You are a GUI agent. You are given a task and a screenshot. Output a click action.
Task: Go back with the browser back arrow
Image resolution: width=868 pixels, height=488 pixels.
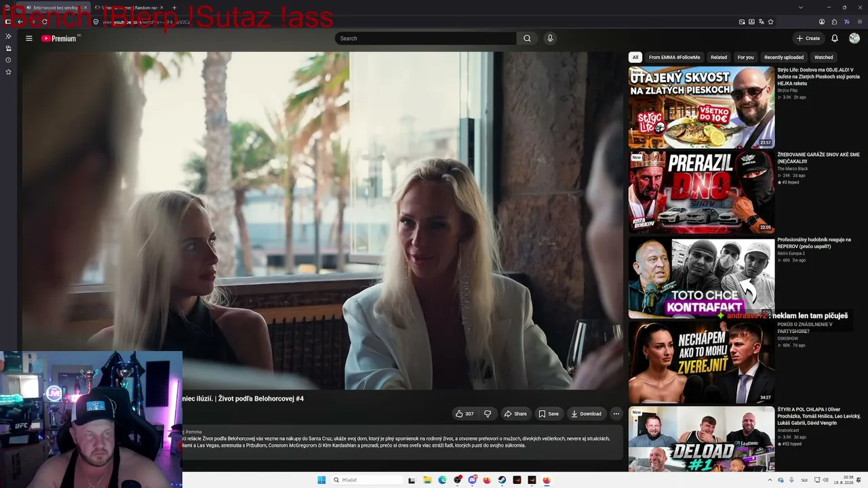[20, 22]
